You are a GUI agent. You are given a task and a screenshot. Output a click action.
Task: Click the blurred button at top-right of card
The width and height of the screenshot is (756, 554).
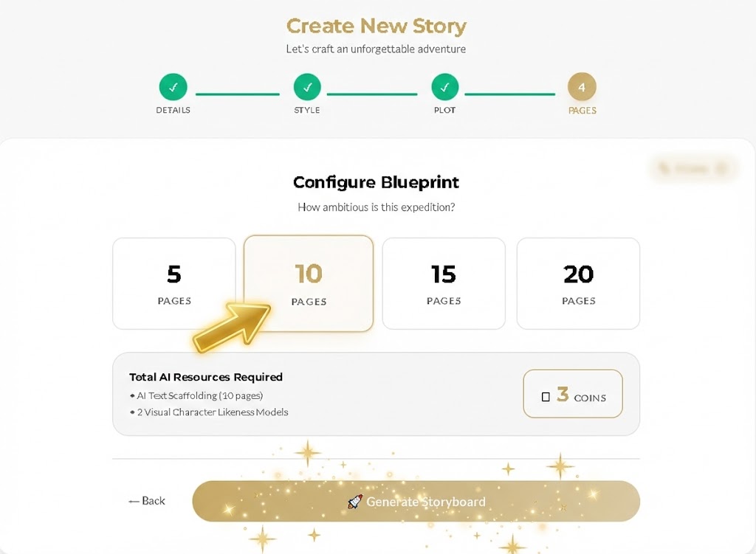693,169
